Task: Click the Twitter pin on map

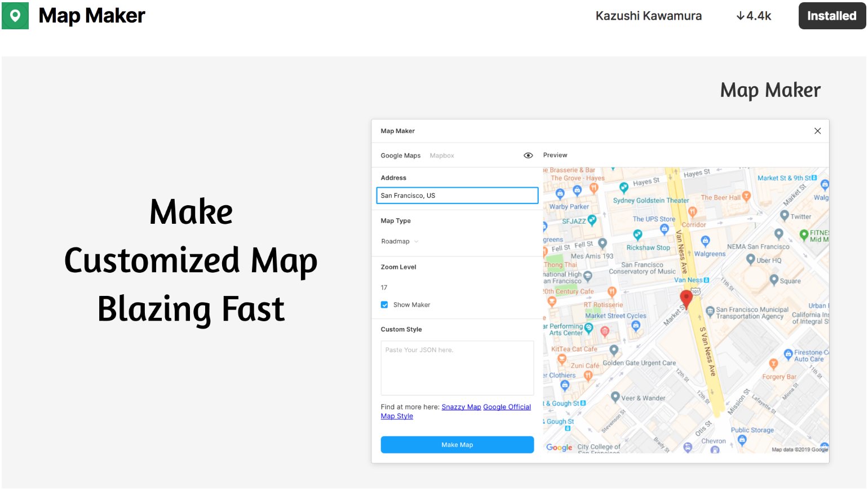Action: (784, 215)
